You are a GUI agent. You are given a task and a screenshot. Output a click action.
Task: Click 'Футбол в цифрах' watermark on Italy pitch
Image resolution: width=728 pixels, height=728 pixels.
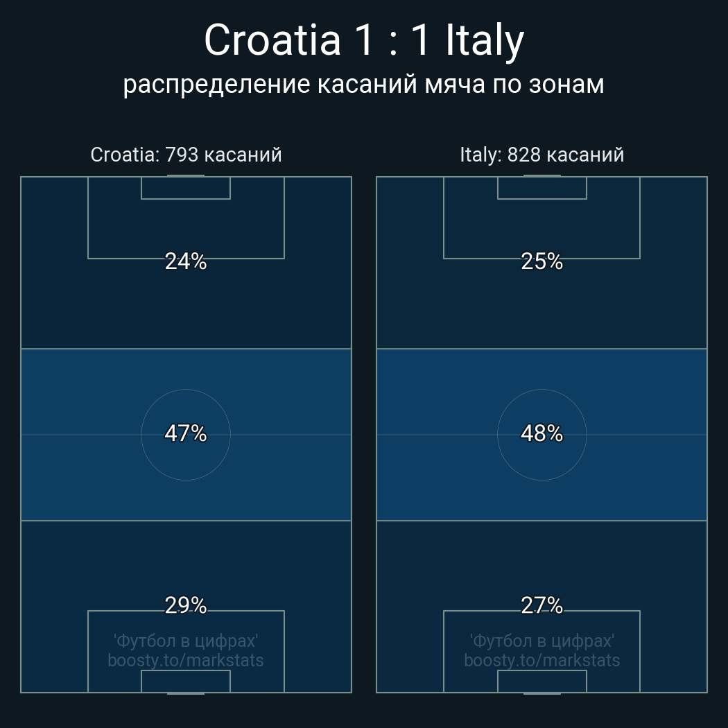pos(541,641)
